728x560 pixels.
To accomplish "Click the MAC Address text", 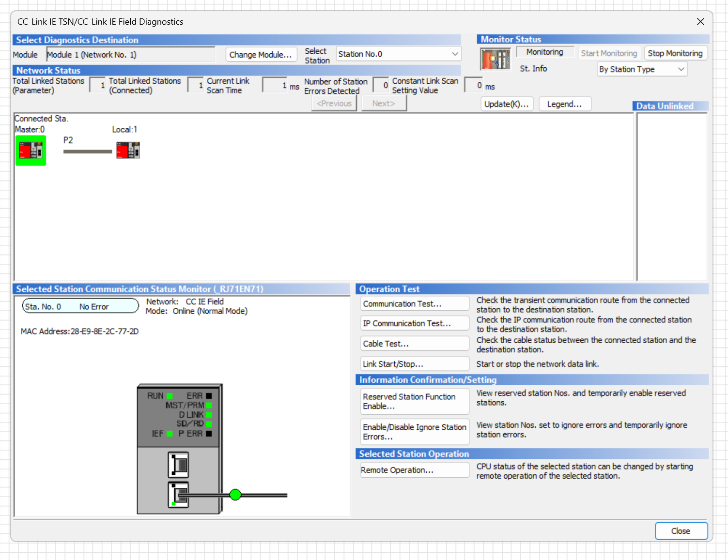I will [79, 332].
